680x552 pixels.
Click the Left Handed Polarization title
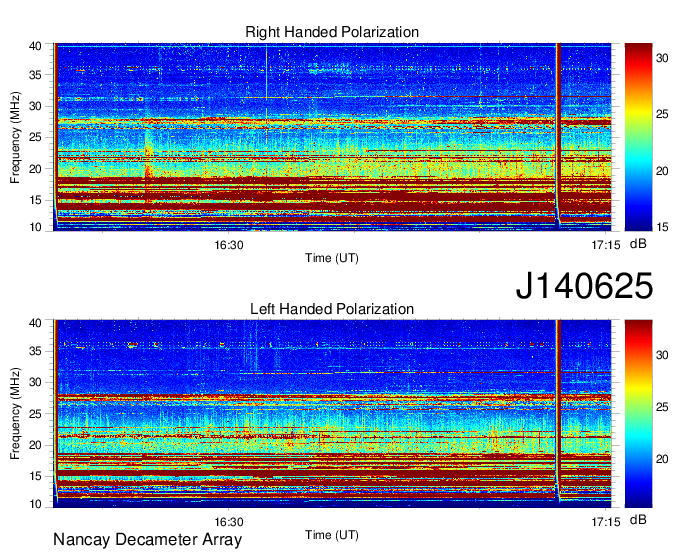(332, 309)
